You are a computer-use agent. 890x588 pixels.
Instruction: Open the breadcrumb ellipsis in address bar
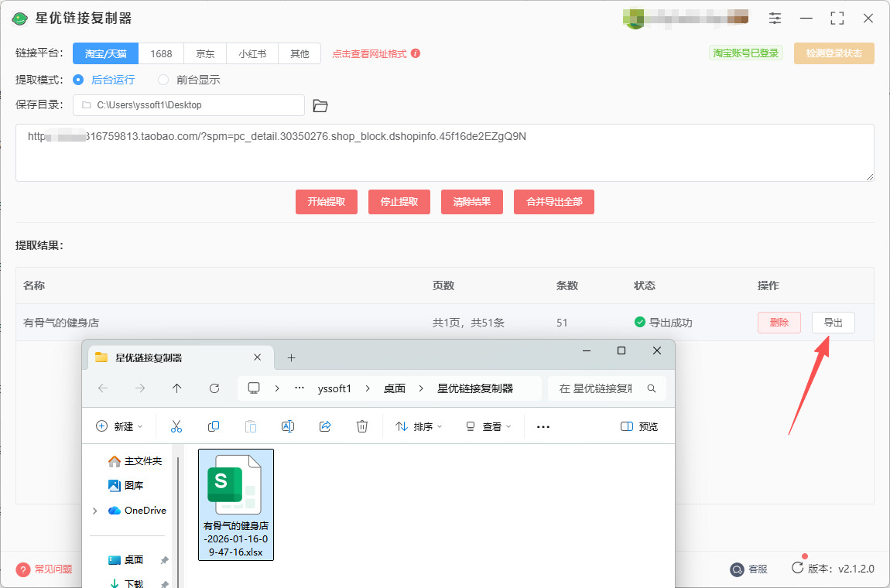pyautogui.click(x=300, y=388)
